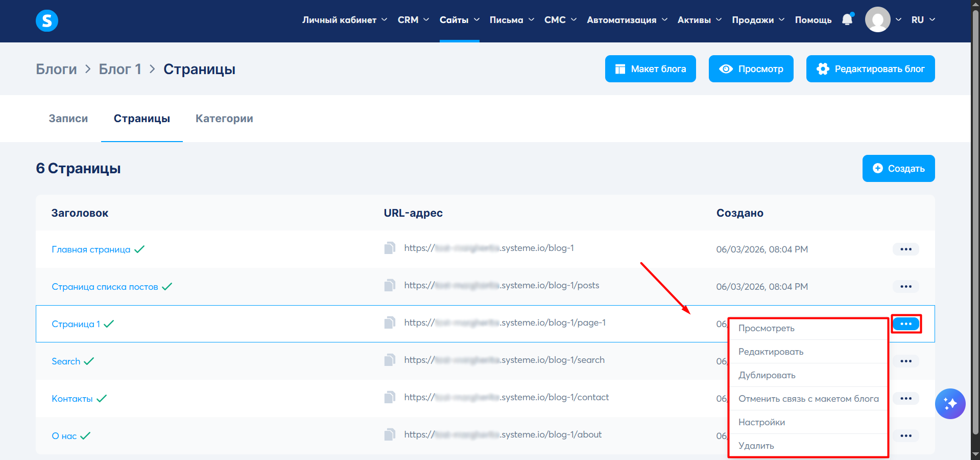980x460 pixels.
Task: Click the Создать button
Action: [899, 169]
